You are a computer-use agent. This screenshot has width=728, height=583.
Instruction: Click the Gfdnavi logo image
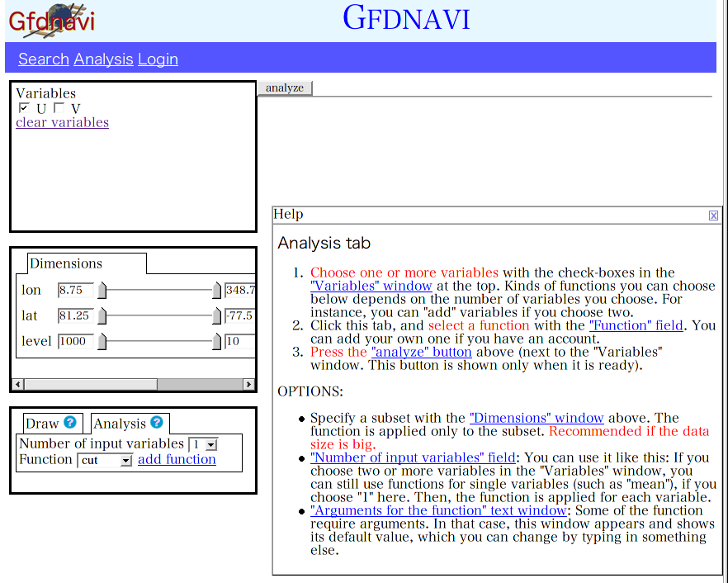click(x=52, y=20)
